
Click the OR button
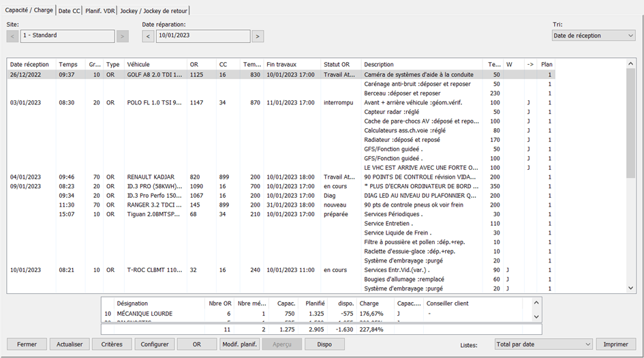197,344
